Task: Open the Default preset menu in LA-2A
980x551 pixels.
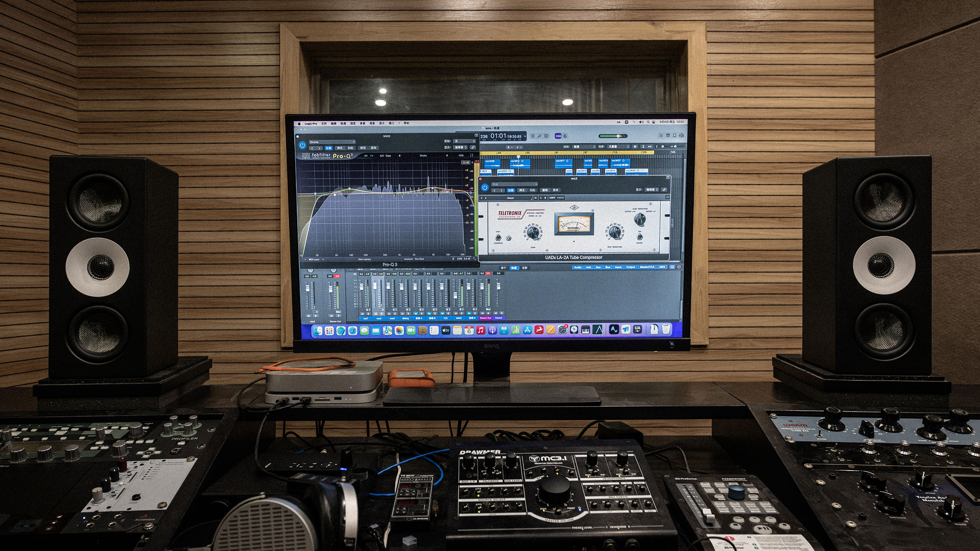Action: (x=510, y=198)
